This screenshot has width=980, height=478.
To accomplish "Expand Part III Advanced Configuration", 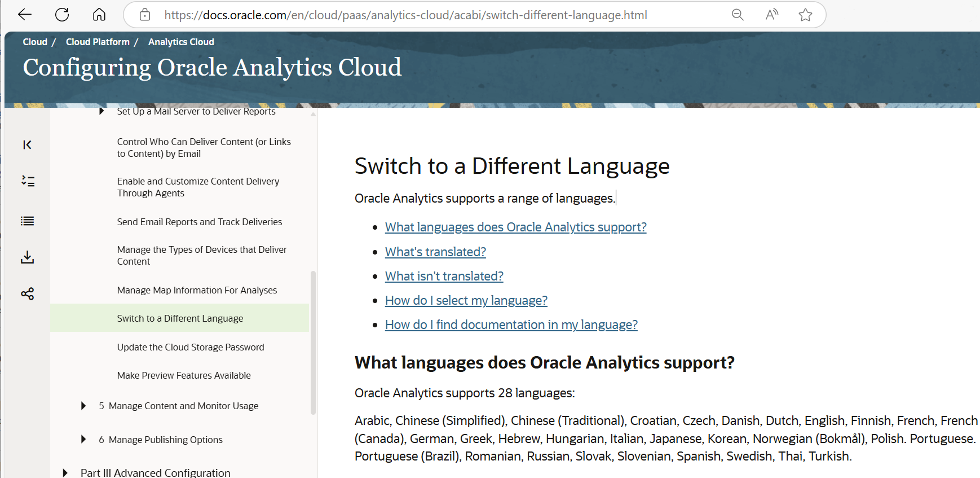I will tap(65, 472).
